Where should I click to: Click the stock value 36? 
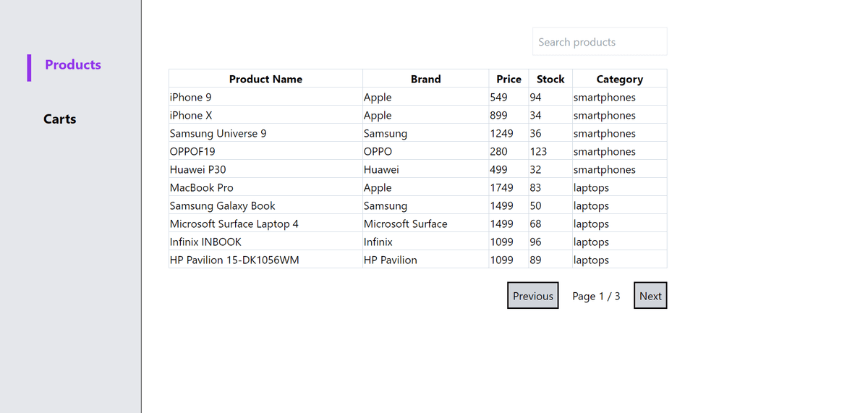point(535,133)
